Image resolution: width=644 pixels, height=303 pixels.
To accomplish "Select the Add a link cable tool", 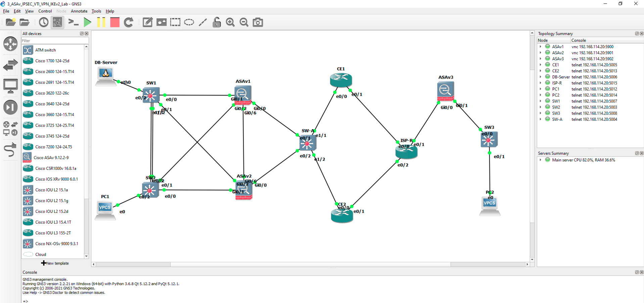I will (x=10, y=150).
